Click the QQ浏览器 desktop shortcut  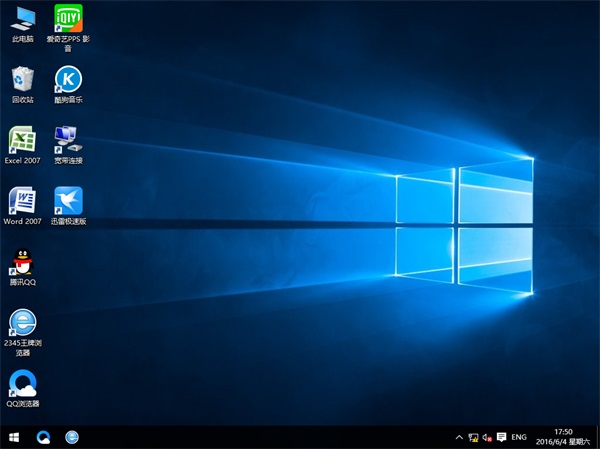click(x=22, y=383)
